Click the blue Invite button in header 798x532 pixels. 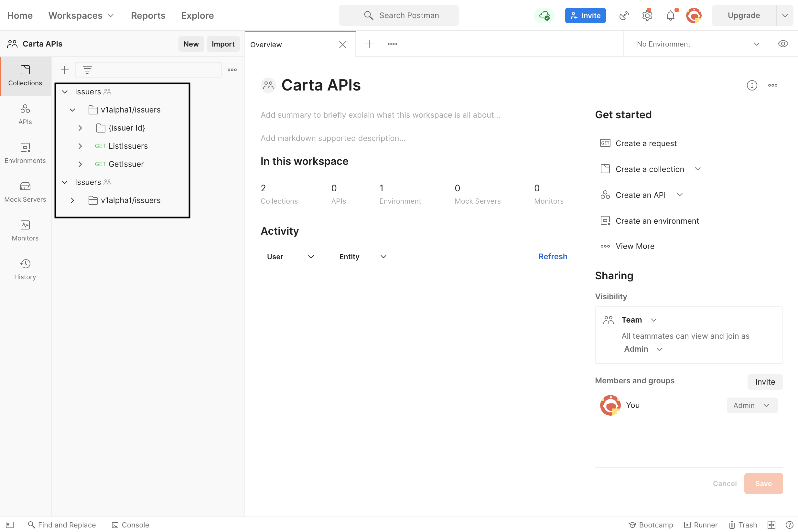point(585,16)
